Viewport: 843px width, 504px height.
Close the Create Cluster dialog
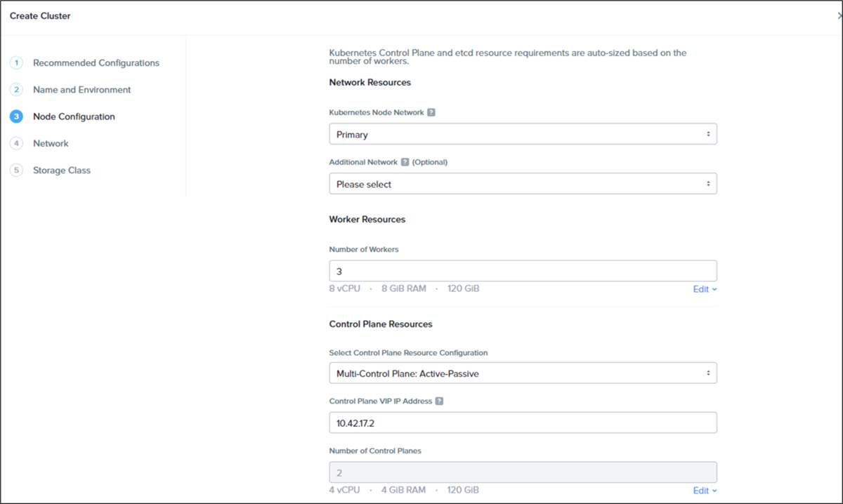pyautogui.click(x=839, y=15)
